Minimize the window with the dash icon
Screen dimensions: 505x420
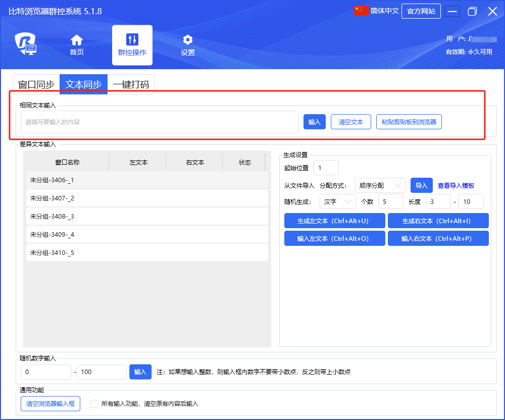pos(452,12)
